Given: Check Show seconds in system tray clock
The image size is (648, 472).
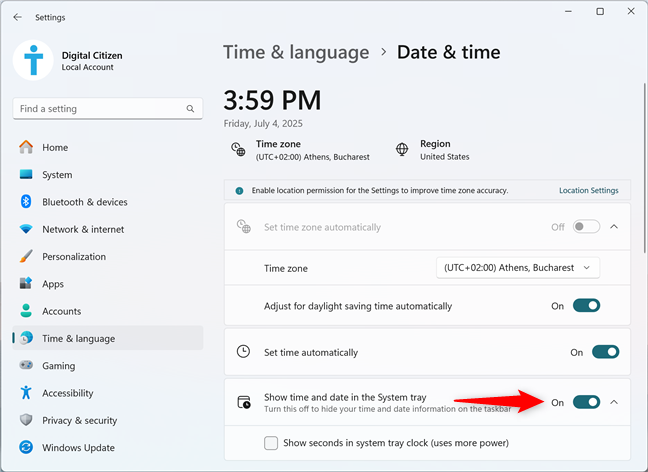Looking at the screenshot, I should (271, 443).
